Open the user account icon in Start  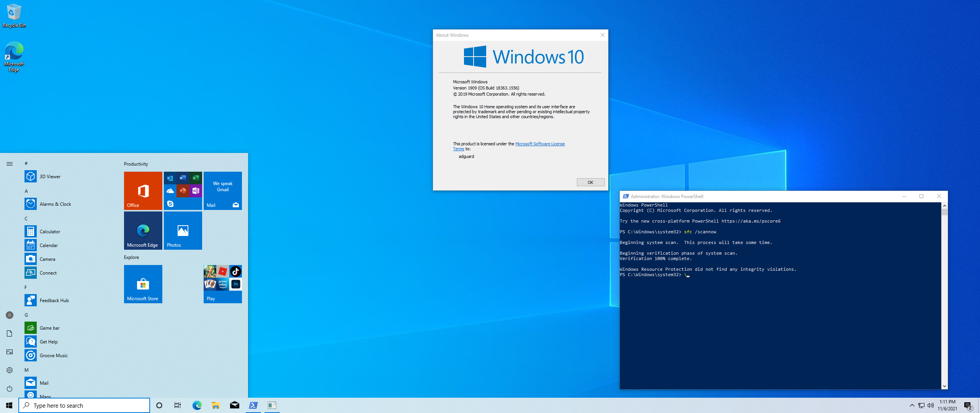tap(10, 315)
